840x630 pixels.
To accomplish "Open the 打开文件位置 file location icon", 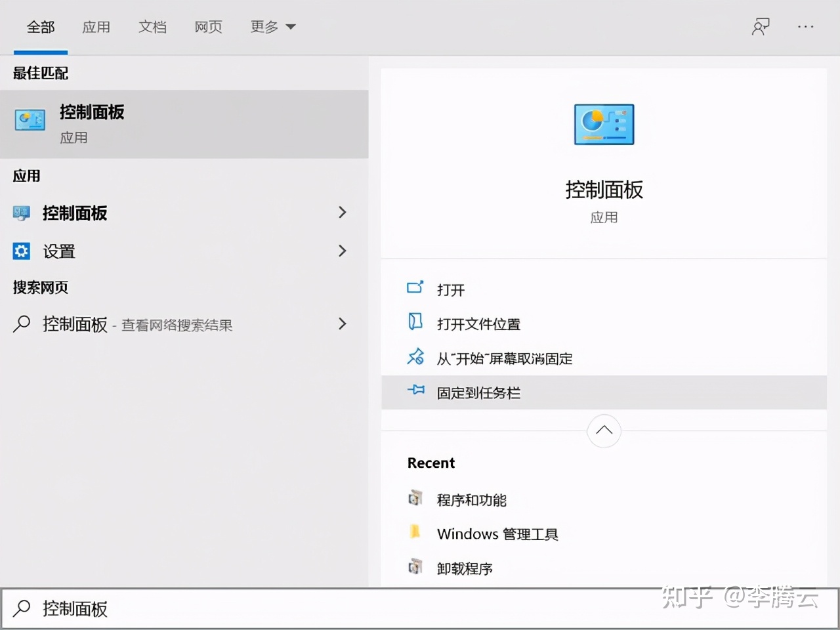I will (x=415, y=323).
